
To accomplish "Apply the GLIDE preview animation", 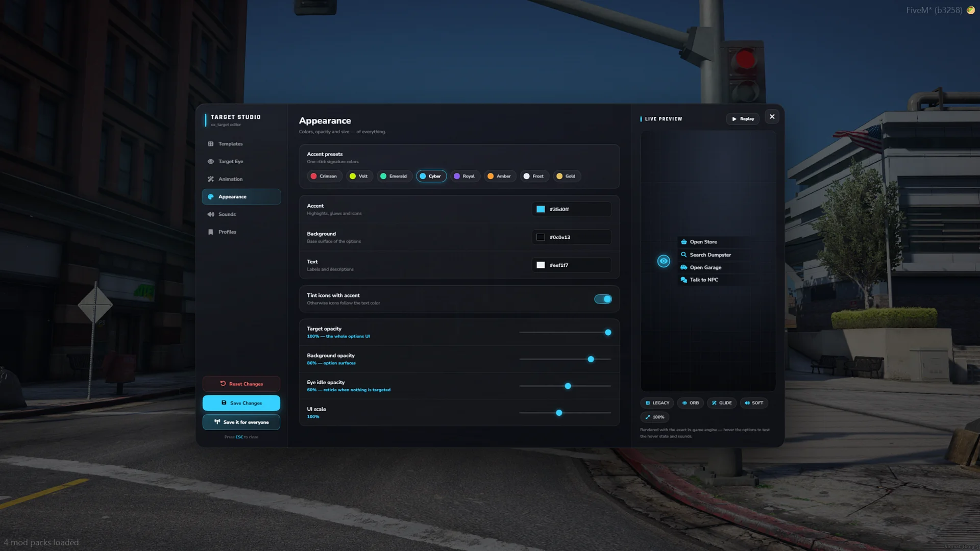I will coord(722,403).
